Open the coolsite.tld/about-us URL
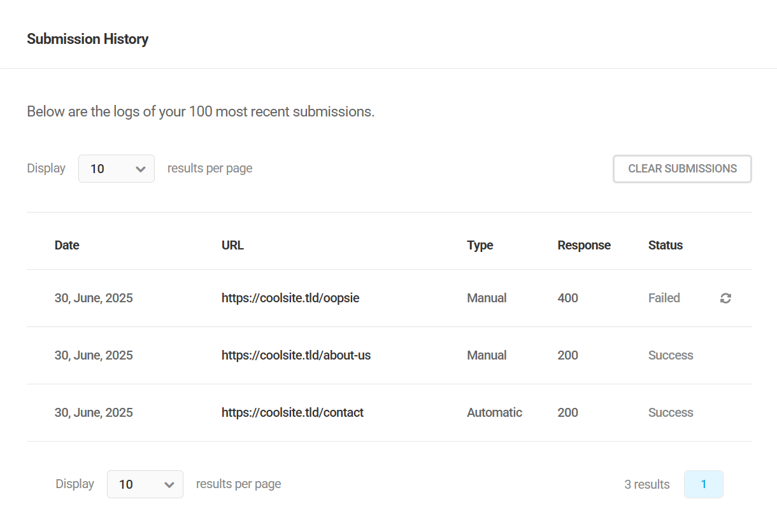Screen dimensions: 777x532 click(296, 355)
